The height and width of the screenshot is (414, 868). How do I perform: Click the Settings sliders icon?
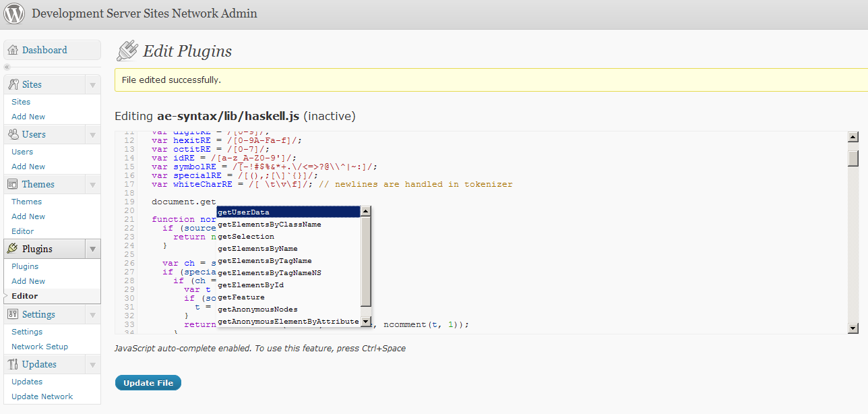pyautogui.click(x=13, y=314)
